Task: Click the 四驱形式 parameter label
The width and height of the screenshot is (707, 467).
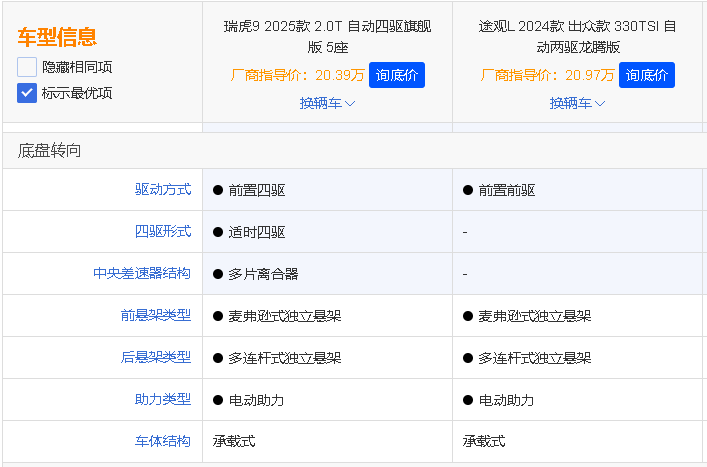Action: 163,231
